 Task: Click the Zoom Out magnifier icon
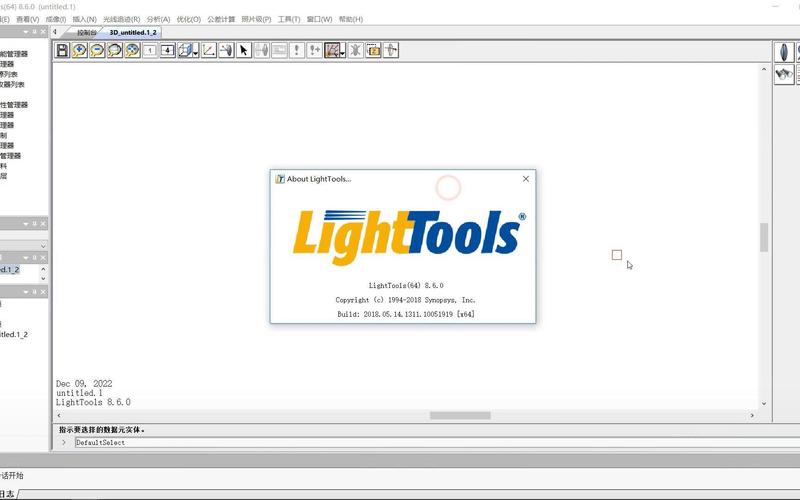pos(97,50)
